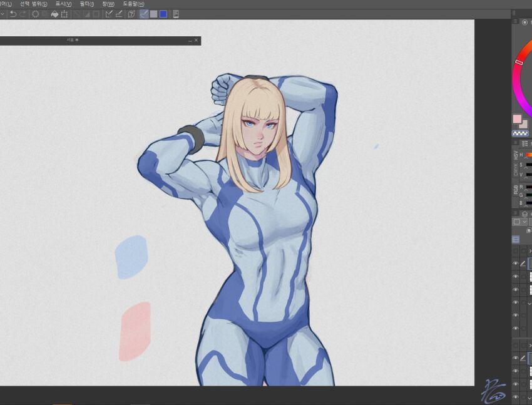Toggle the Snap to ruler icon

[x=109, y=14]
